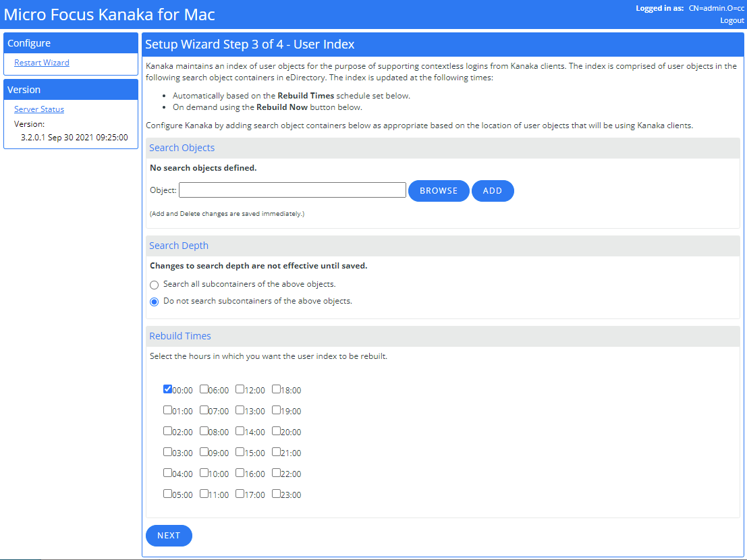The width and height of the screenshot is (747, 560).
Task: Check the 05:00 hour box
Action: tap(167, 494)
